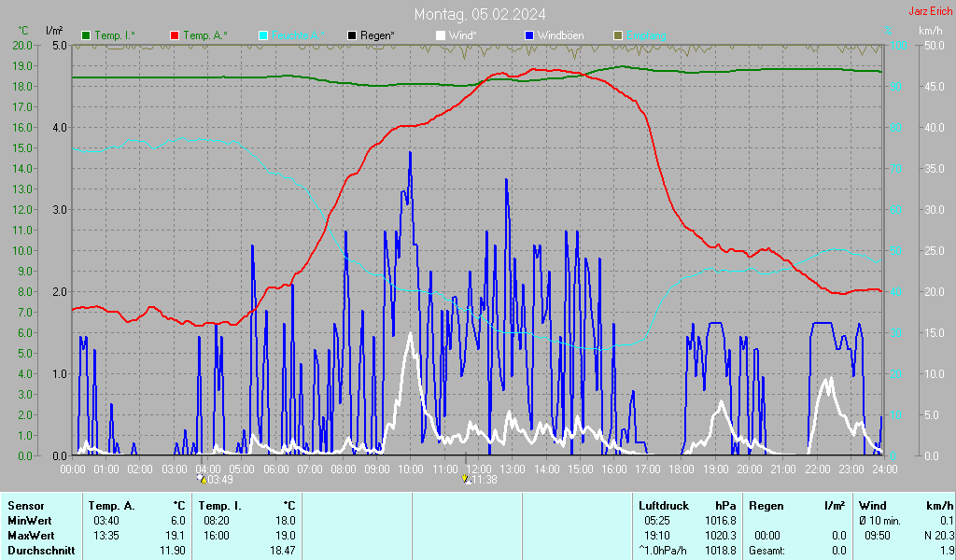Select the Regen* legend label
The width and height of the screenshot is (956, 560).
377,35
